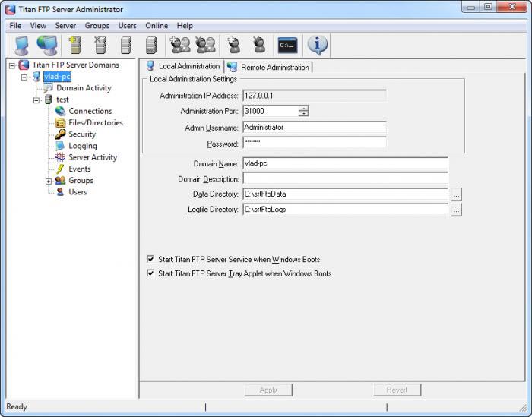Open the Help menu
This screenshot has width=532, height=417.
(x=185, y=26)
